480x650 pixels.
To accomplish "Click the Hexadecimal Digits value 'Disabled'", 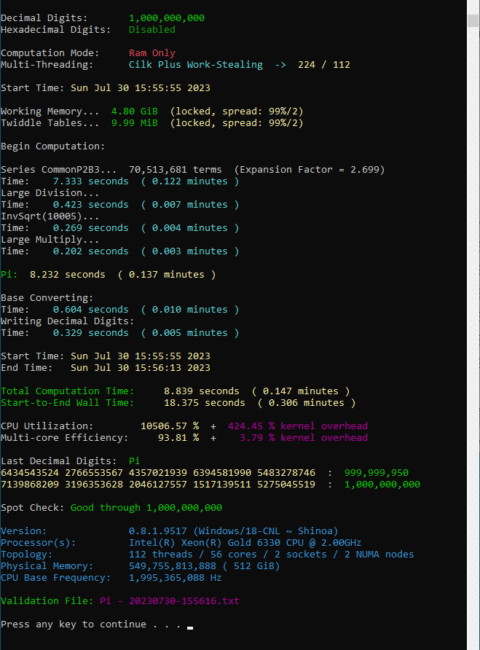I will (x=152, y=30).
